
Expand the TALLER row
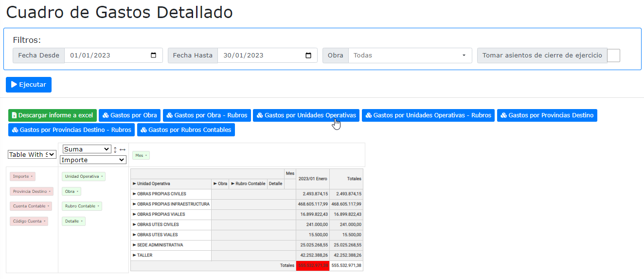click(135, 255)
